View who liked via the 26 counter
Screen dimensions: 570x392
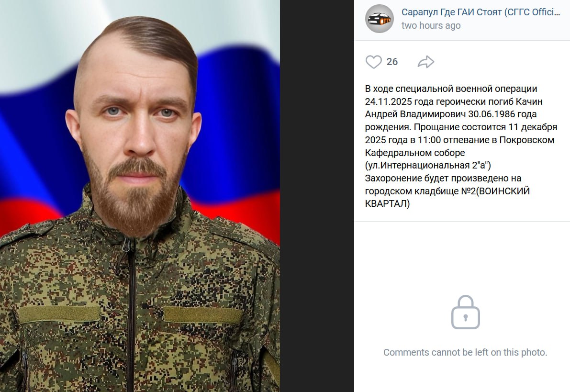tap(392, 62)
